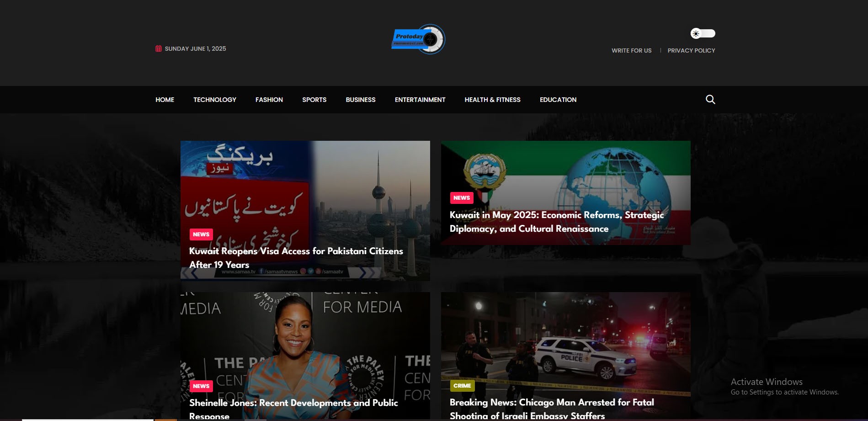Open the Technology menu item
Image resolution: width=868 pixels, height=421 pixels.
click(215, 100)
